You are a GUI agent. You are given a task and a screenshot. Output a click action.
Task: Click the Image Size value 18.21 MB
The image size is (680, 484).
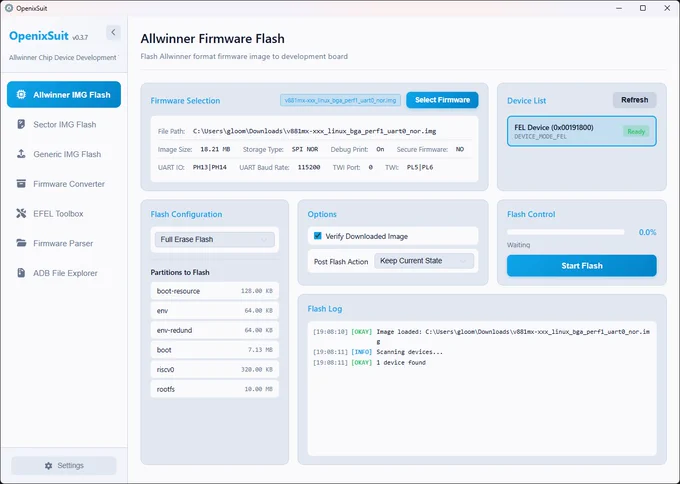click(x=215, y=149)
